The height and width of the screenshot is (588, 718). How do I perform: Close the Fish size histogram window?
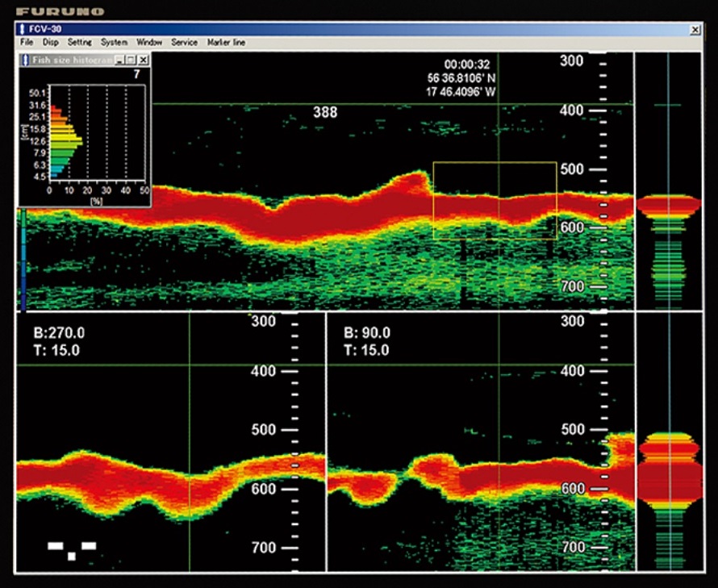[x=143, y=60]
